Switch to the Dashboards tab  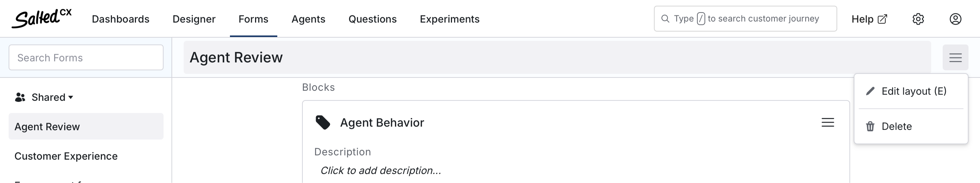pos(121,19)
